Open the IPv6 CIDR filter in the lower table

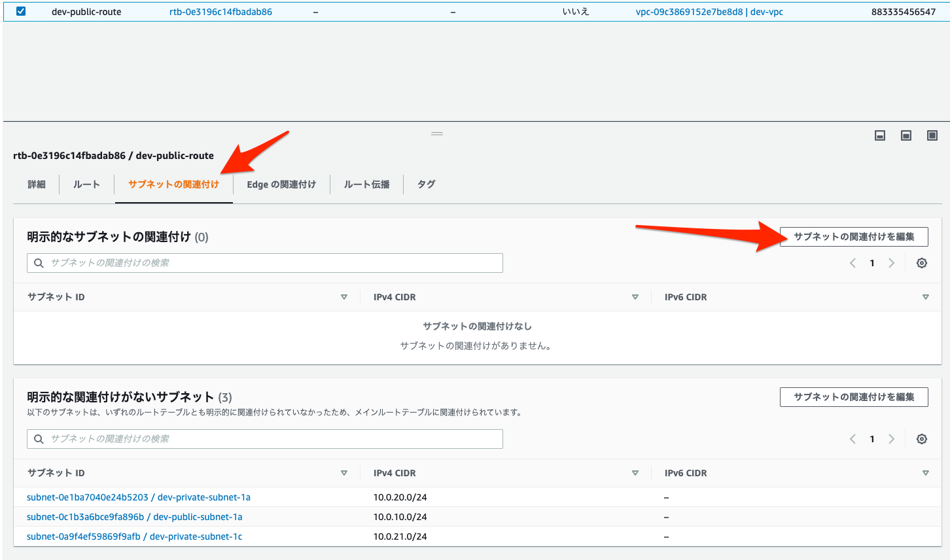point(925,472)
